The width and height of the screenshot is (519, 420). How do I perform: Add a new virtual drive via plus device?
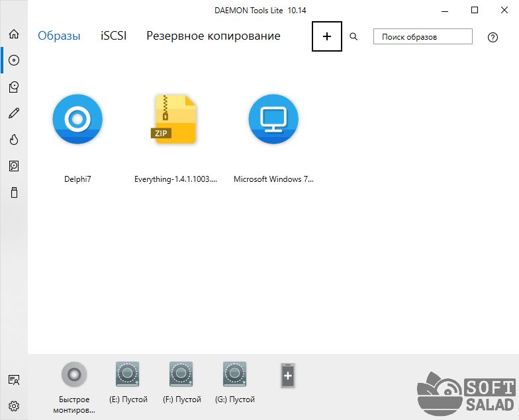tap(288, 376)
